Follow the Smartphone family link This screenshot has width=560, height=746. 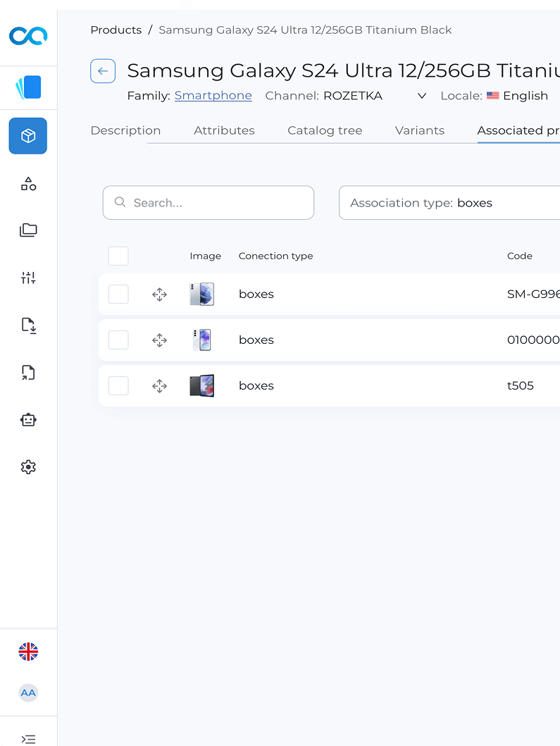[x=213, y=96]
